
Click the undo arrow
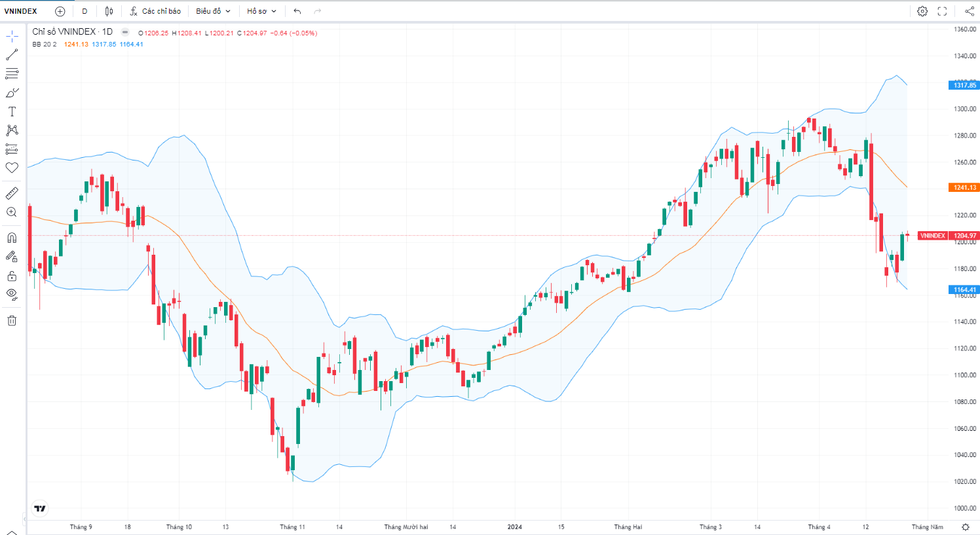pos(297,11)
